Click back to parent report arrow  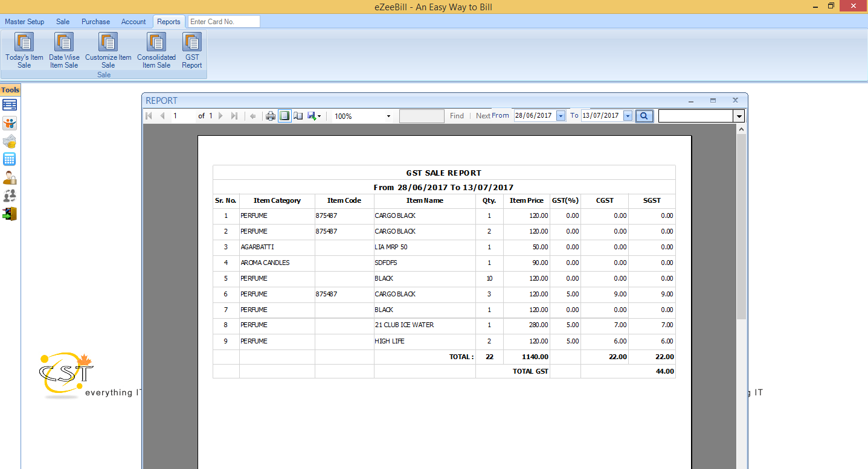(253, 116)
